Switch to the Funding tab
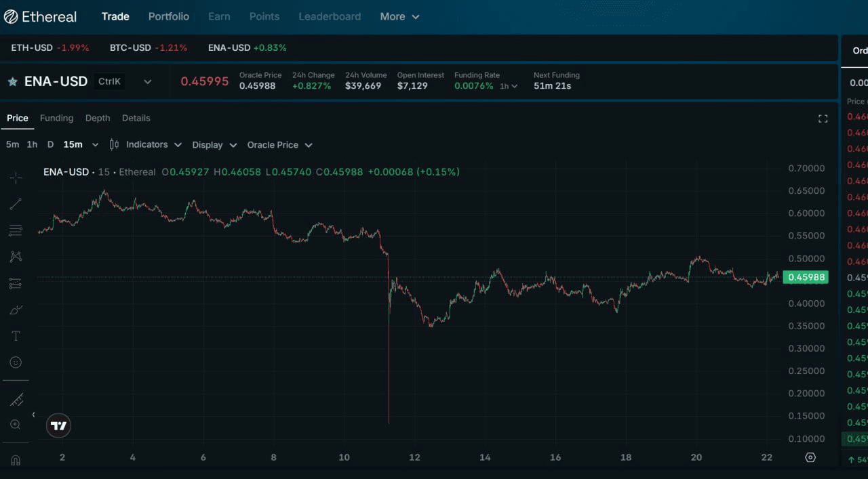868x479 pixels. point(56,118)
